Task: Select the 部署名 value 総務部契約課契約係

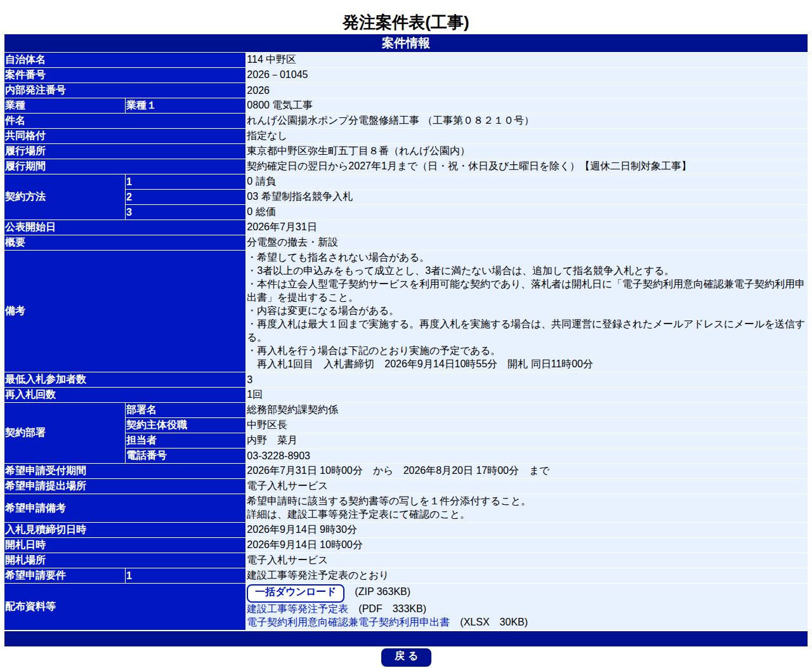Action: point(292,410)
